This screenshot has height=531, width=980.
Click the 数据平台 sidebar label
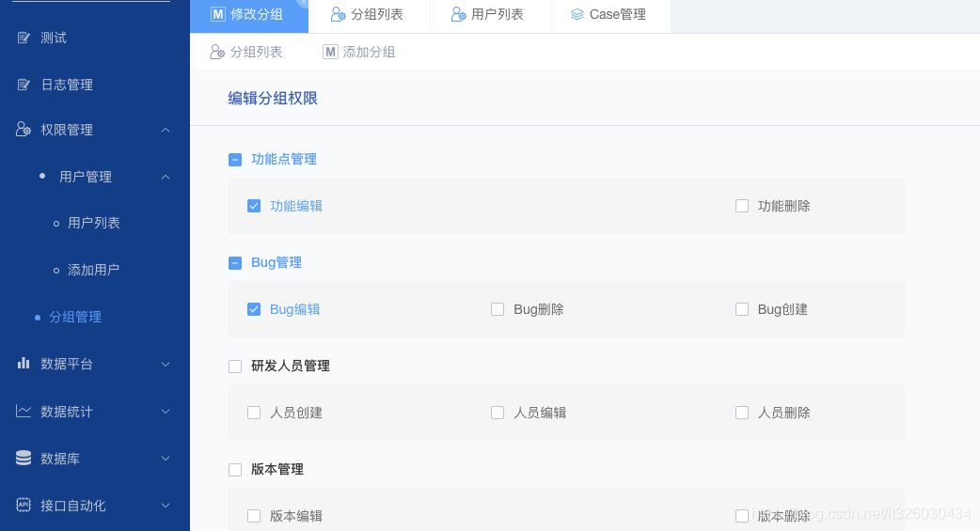coord(67,364)
